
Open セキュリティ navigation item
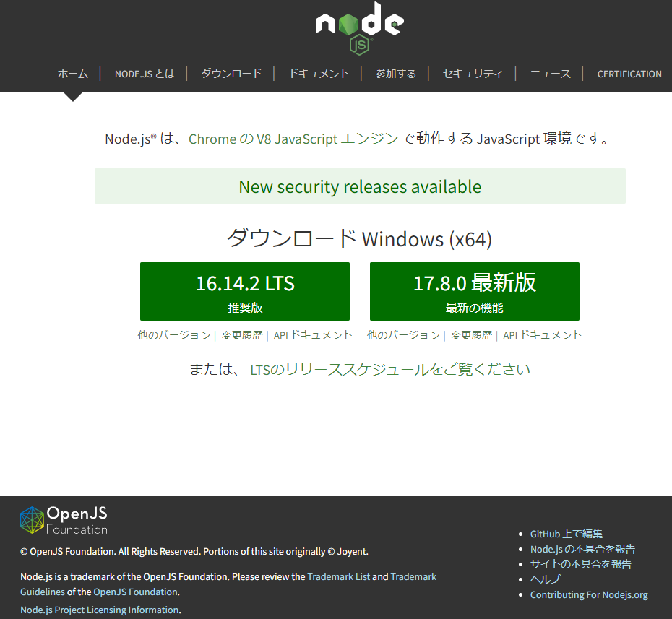(x=473, y=74)
